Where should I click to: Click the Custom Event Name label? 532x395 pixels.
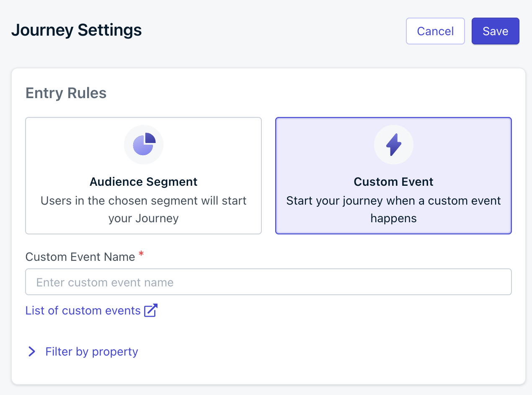(x=80, y=257)
